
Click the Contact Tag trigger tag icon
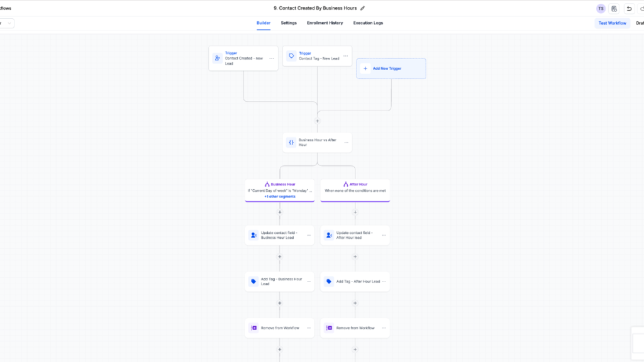click(x=291, y=56)
